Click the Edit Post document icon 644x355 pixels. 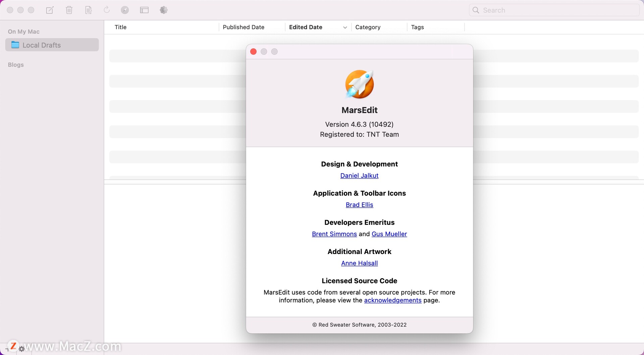pos(88,10)
